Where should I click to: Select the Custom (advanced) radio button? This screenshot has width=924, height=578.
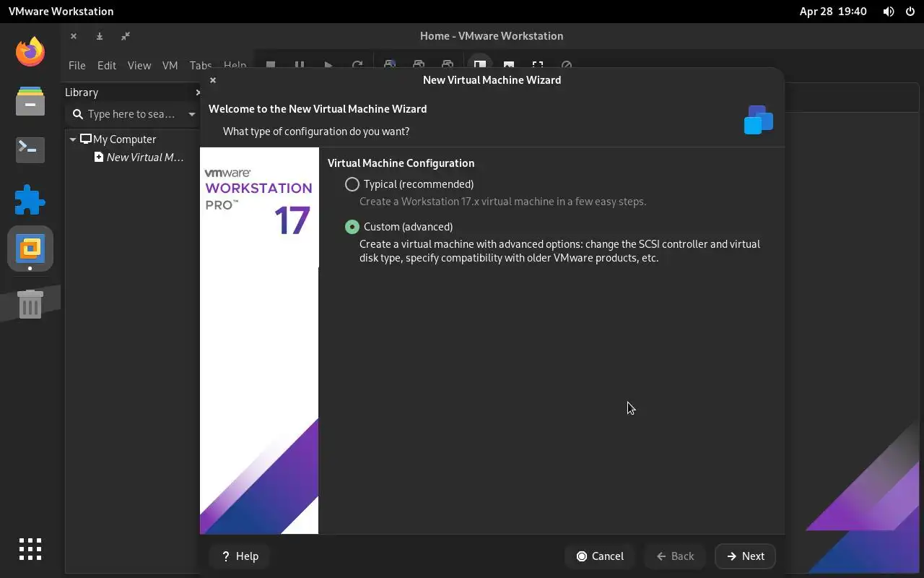(x=352, y=227)
